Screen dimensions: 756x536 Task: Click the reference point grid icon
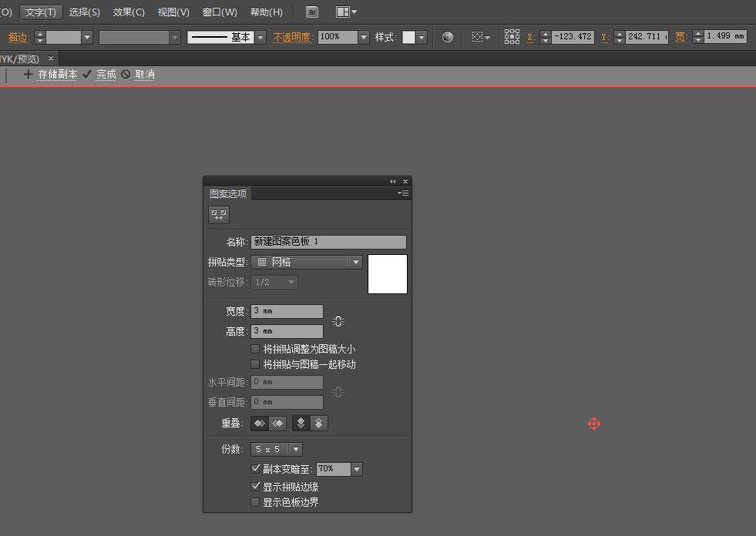[x=512, y=37]
